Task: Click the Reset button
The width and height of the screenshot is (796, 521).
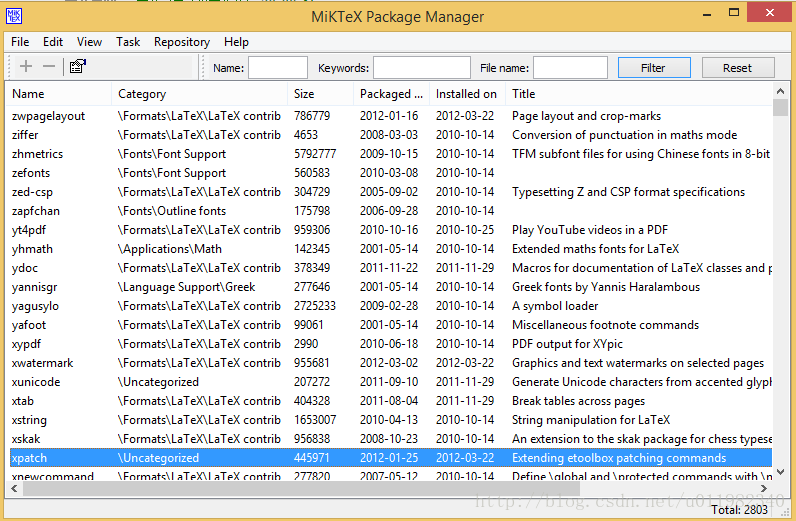Action: click(738, 68)
